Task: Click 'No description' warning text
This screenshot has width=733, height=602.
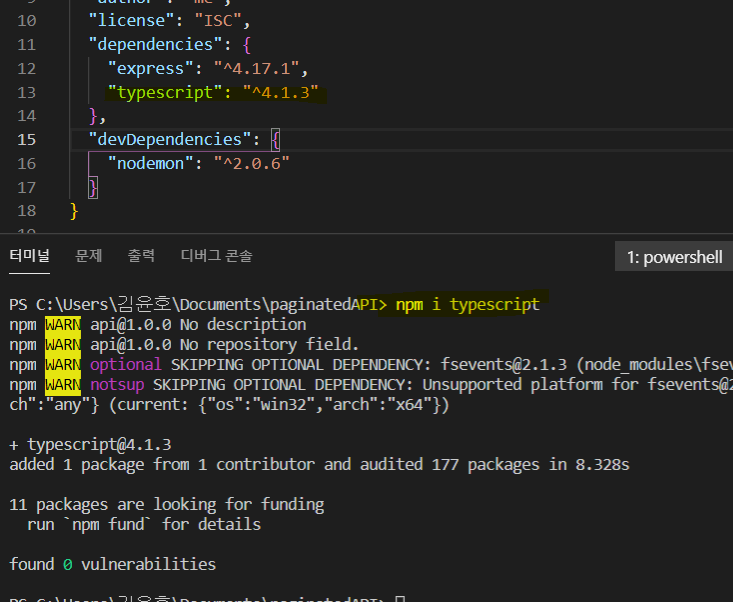Action: click(x=243, y=324)
